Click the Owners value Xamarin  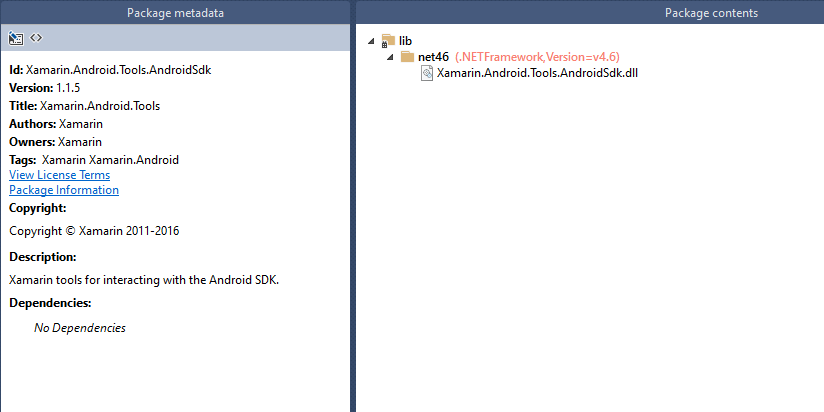[80, 142]
